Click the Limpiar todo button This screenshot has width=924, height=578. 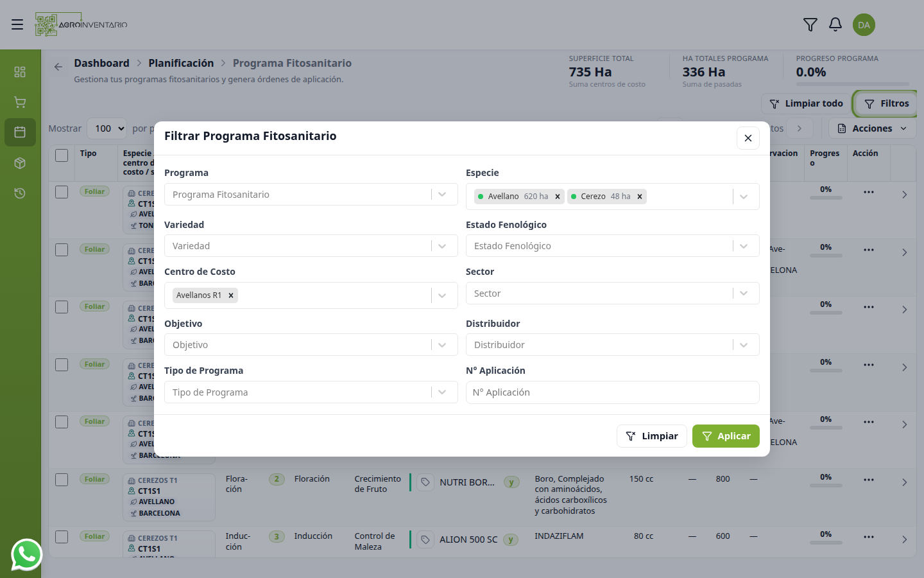(807, 103)
